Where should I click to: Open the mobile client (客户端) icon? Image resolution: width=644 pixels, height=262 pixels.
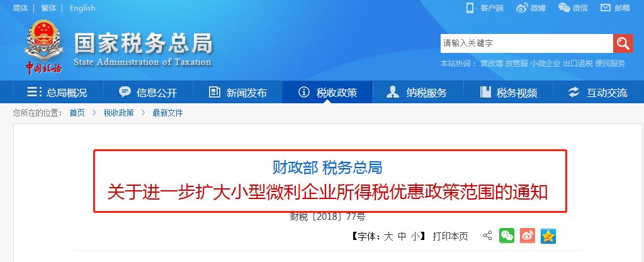pyautogui.click(x=470, y=8)
